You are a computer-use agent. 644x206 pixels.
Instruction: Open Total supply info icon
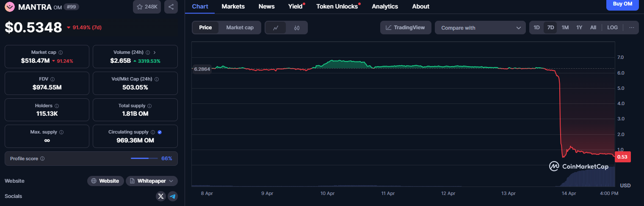pos(149,106)
